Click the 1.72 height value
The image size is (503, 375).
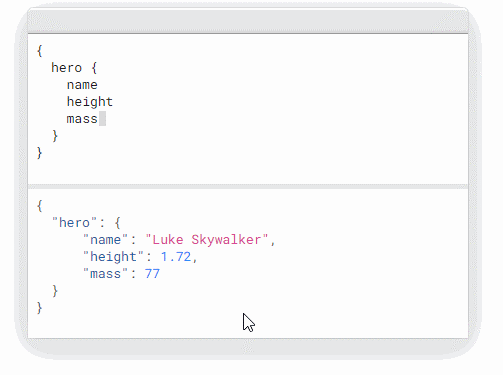pyautogui.click(x=176, y=257)
